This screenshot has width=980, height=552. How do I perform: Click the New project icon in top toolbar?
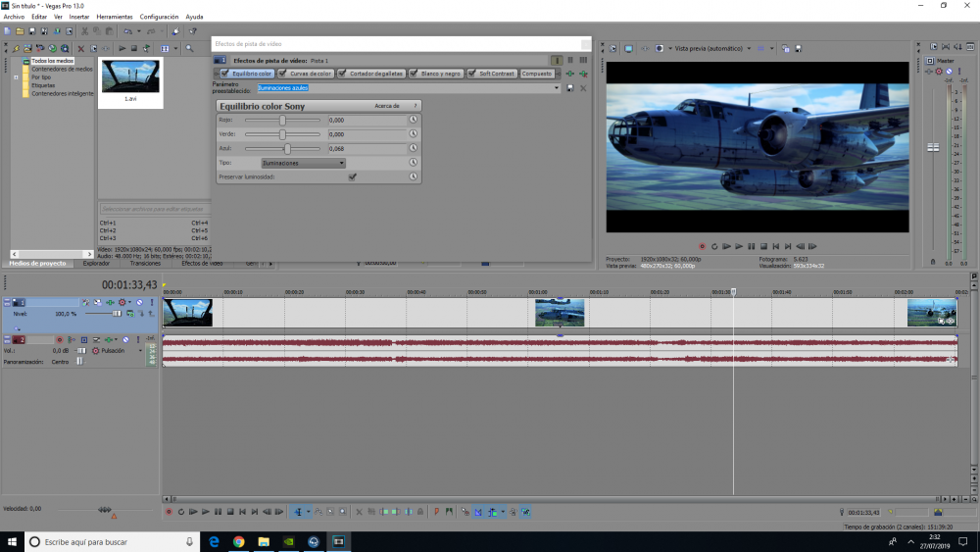click(8, 31)
